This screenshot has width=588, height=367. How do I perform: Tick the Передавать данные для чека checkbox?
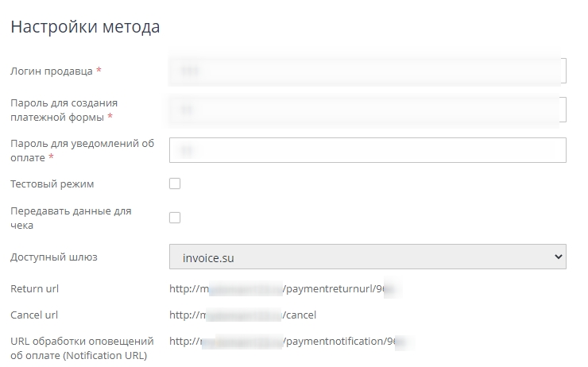point(175,218)
